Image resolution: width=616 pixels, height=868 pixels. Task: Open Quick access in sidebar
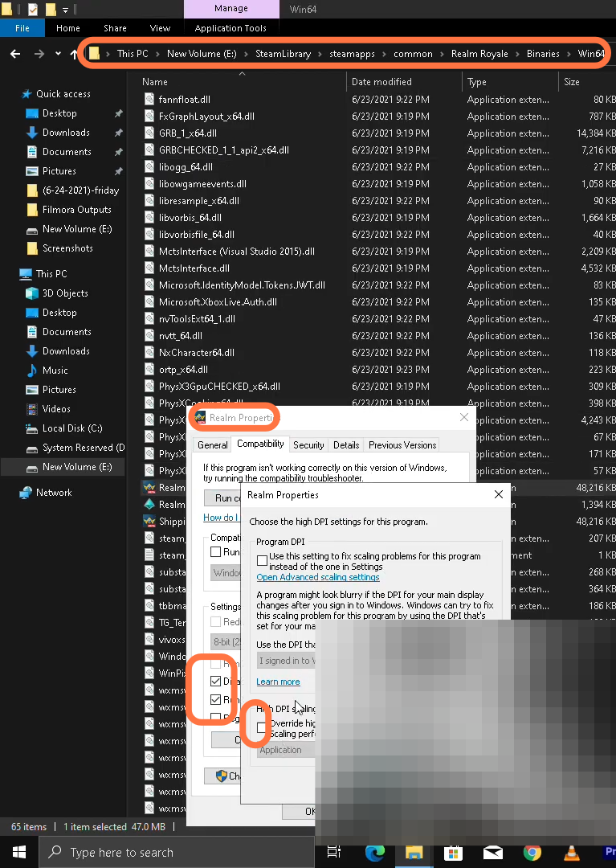pyautogui.click(x=63, y=94)
